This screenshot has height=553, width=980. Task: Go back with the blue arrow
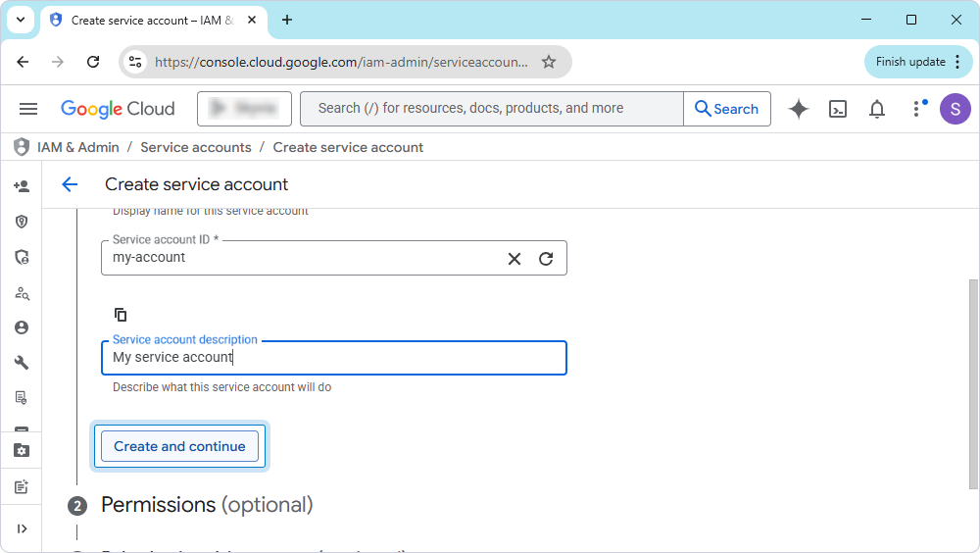[70, 184]
